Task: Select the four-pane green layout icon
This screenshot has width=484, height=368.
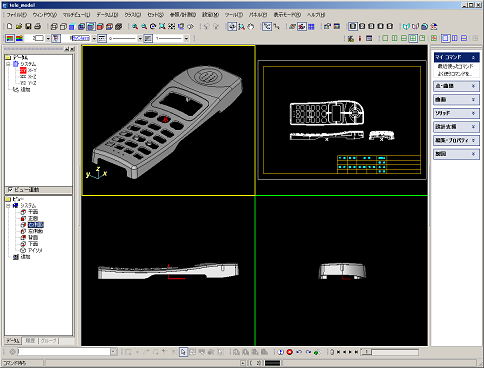Action: pos(413,38)
